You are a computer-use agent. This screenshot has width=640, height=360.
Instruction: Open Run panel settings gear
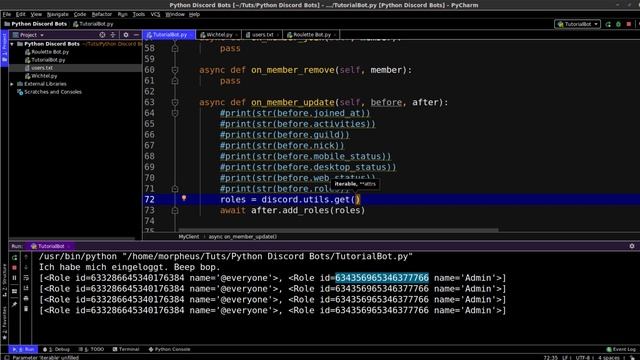[632, 246]
